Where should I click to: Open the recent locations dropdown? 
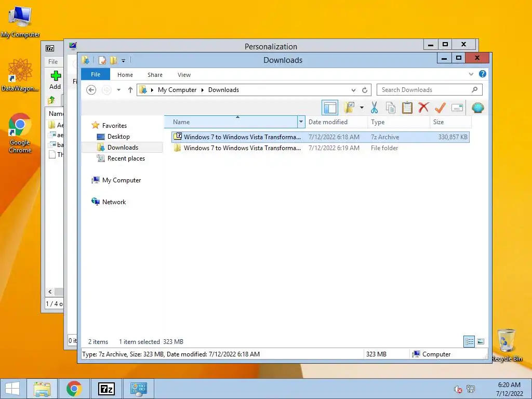(119, 90)
